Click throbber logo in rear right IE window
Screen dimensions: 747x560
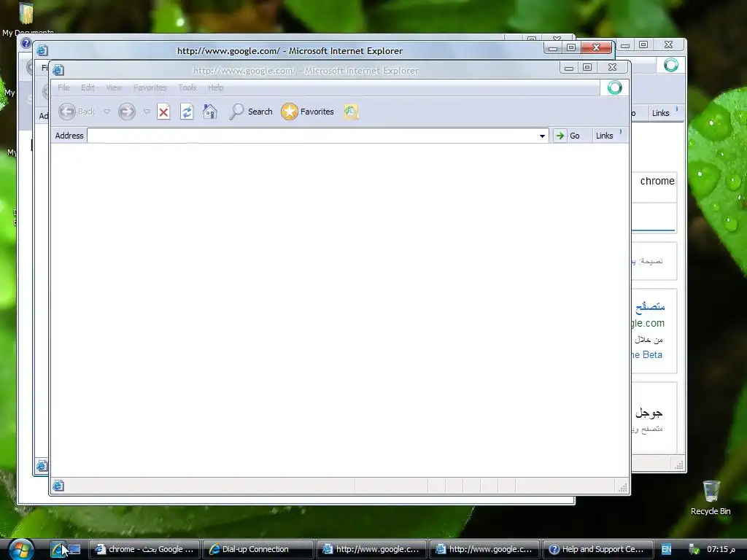click(x=671, y=65)
